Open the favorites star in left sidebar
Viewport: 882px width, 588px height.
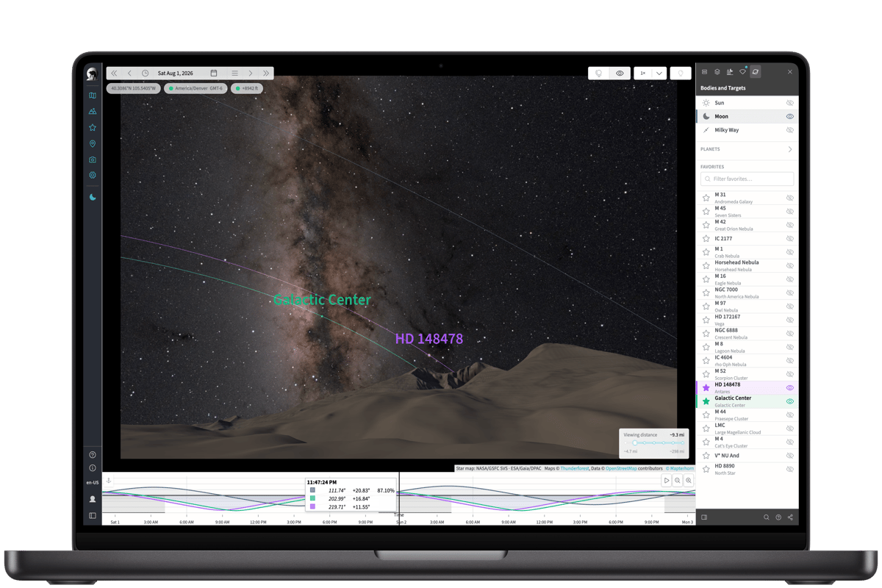point(93,128)
